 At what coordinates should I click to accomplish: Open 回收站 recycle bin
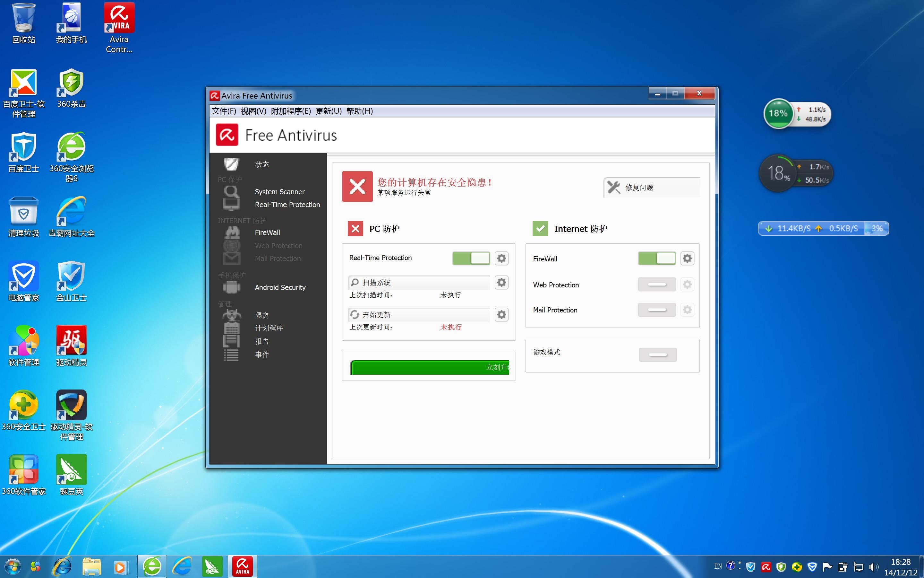pyautogui.click(x=24, y=23)
